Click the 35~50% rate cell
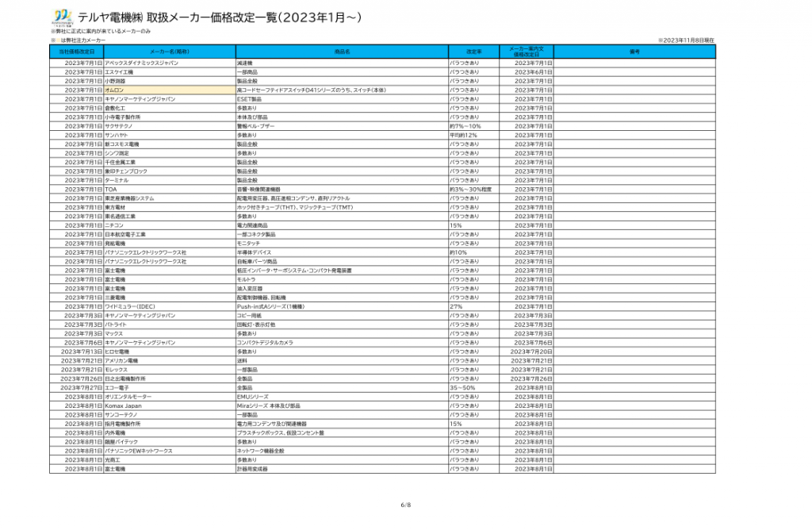This screenshot has height=530, width=812. (474, 388)
